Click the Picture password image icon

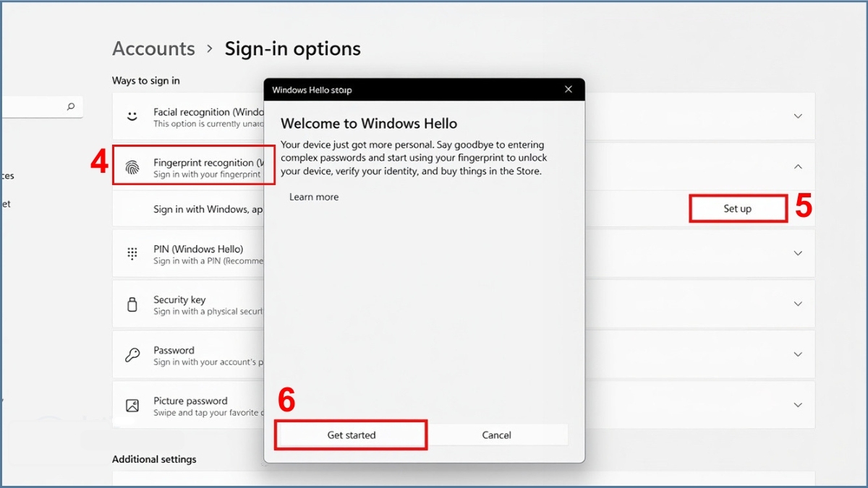pos(132,406)
